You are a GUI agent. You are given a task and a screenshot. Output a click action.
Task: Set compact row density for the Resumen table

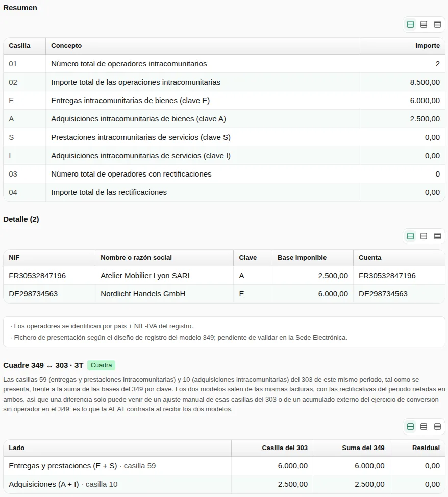pos(437,24)
